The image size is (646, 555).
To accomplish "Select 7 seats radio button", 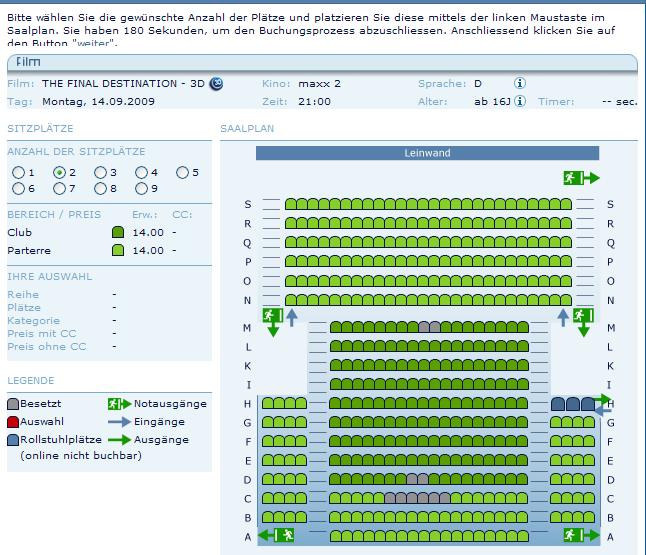I will 59,189.
